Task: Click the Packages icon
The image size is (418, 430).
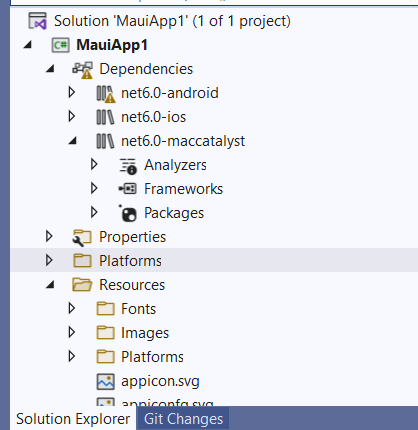Action: 128,213
